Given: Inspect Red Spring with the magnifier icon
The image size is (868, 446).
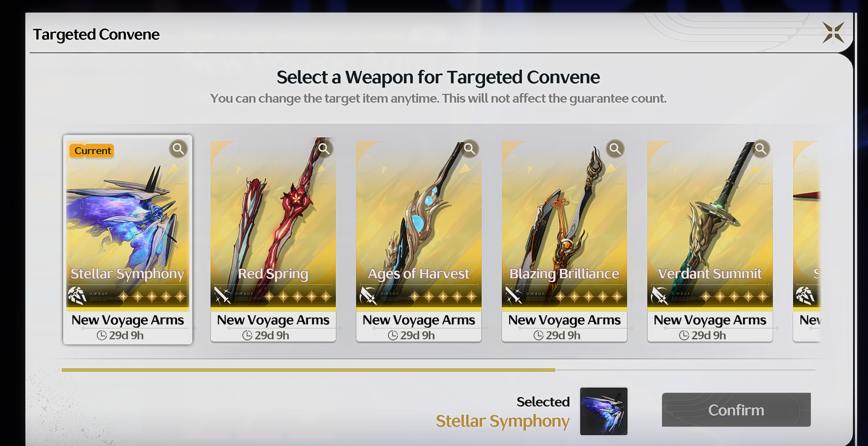Looking at the screenshot, I should 324,149.
